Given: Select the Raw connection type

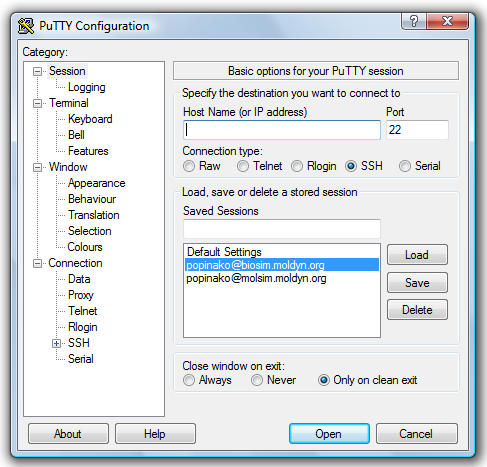Looking at the screenshot, I should (189, 166).
